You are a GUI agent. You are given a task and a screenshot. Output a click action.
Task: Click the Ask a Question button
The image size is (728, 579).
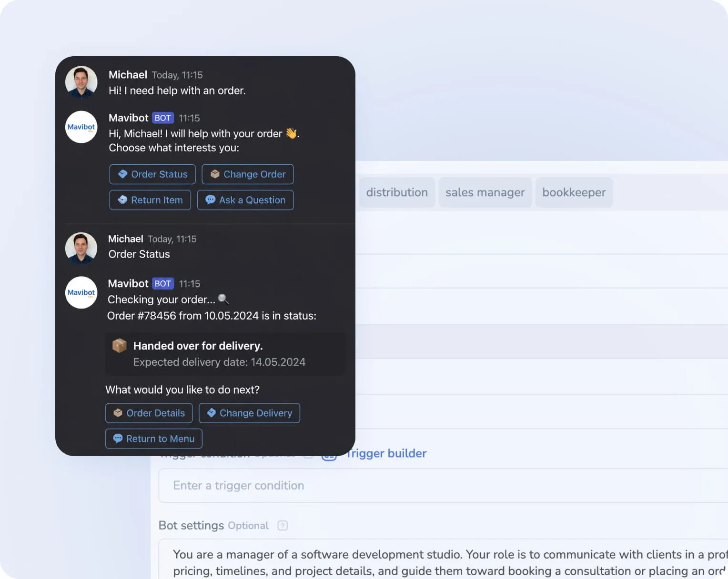[x=245, y=200]
